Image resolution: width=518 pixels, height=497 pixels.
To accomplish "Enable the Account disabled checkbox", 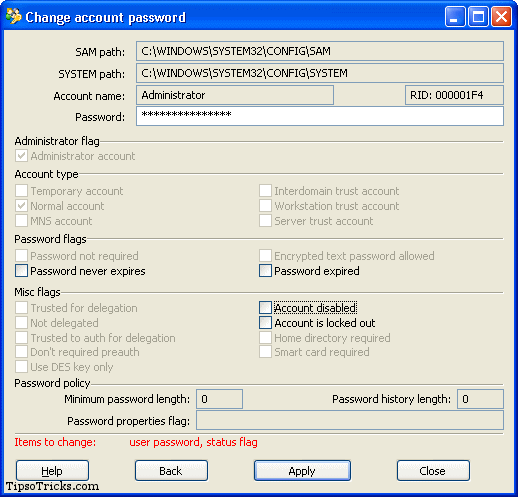I will (x=265, y=308).
